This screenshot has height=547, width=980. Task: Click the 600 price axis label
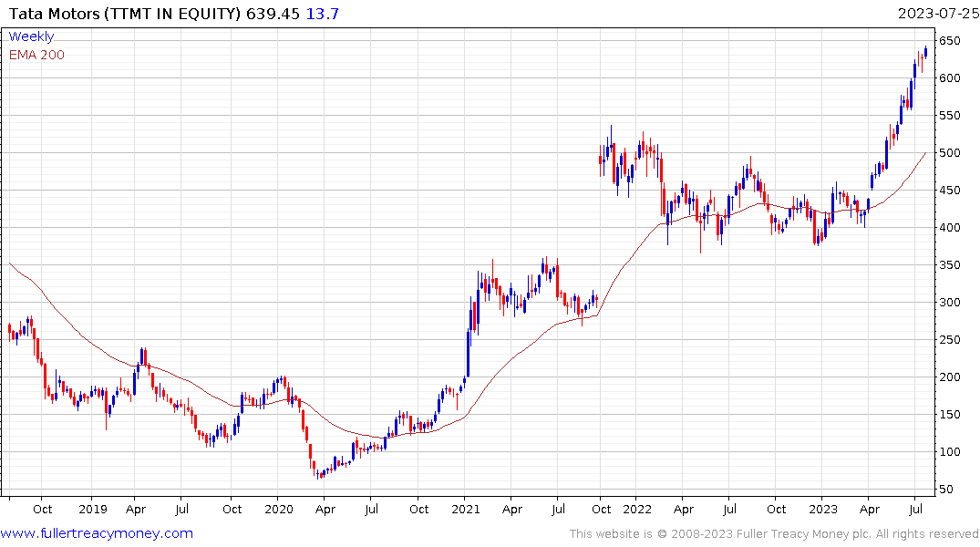tap(949, 78)
